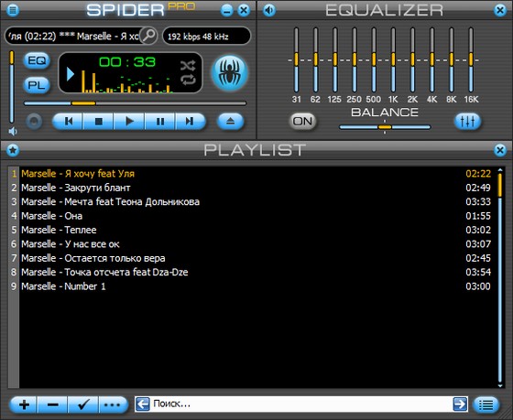
Task: Skip to previous track
Action: tap(68, 122)
